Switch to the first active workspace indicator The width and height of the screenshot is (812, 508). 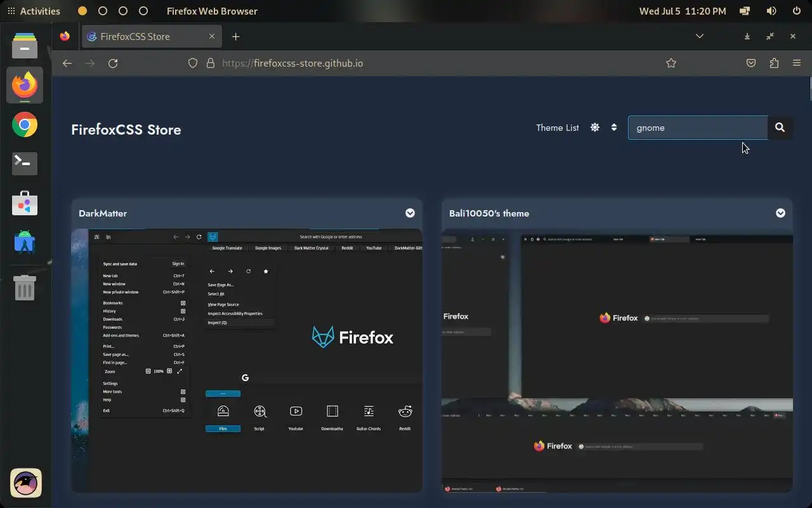click(82, 11)
